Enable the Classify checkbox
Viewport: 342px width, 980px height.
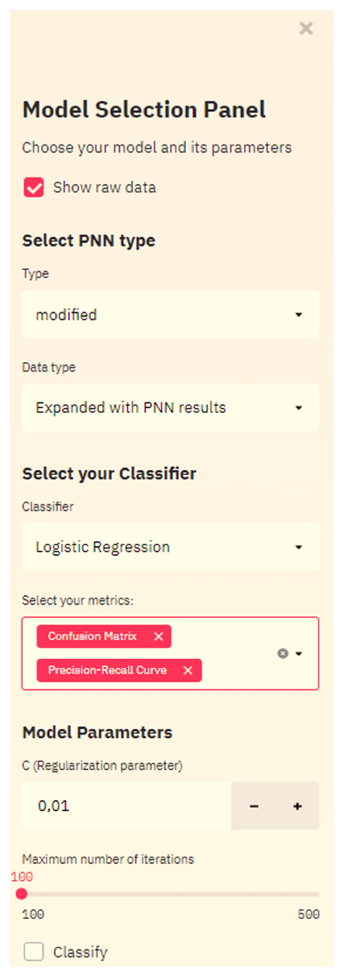pos(33,951)
